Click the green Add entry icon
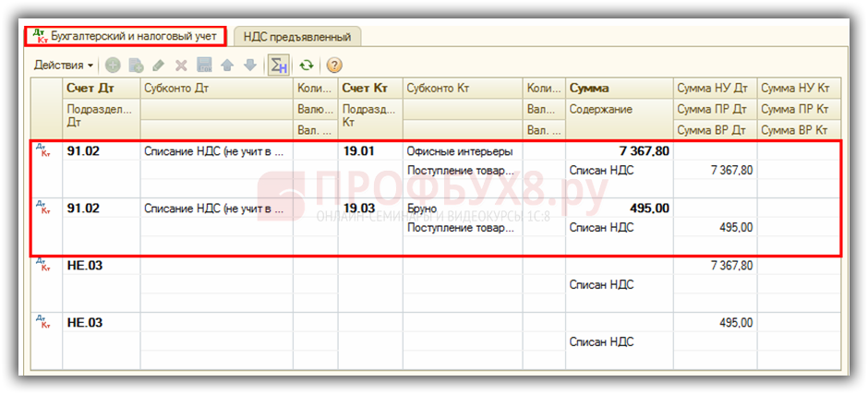 [x=113, y=66]
